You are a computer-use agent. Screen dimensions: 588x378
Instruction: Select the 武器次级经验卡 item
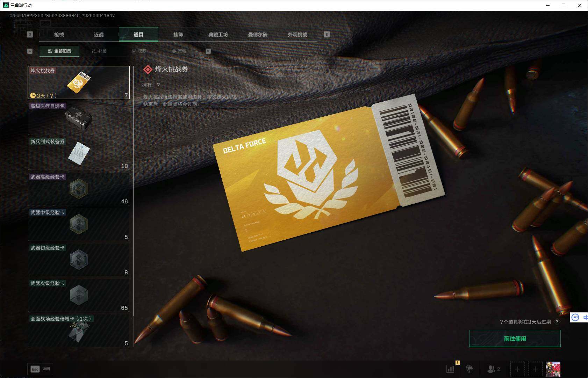coord(79,295)
